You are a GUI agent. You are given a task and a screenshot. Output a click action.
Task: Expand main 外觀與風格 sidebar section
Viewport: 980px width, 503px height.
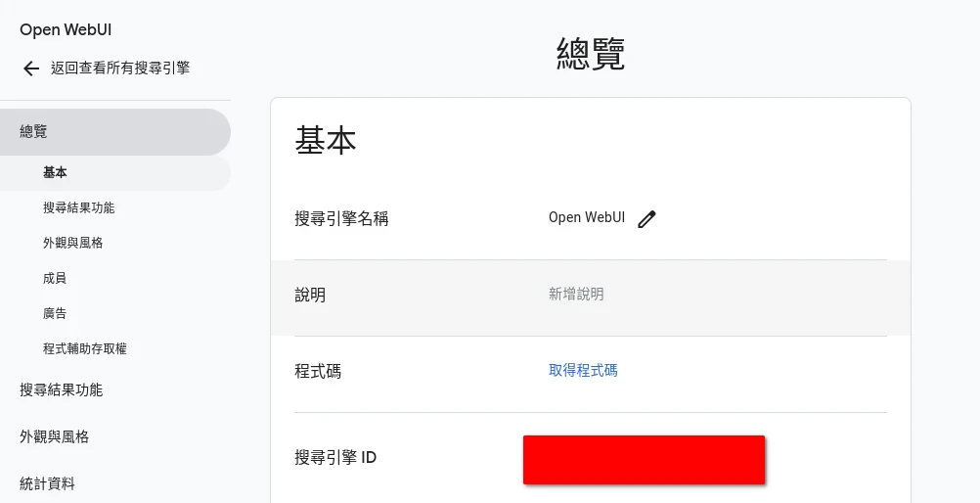pyautogui.click(x=55, y=437)
